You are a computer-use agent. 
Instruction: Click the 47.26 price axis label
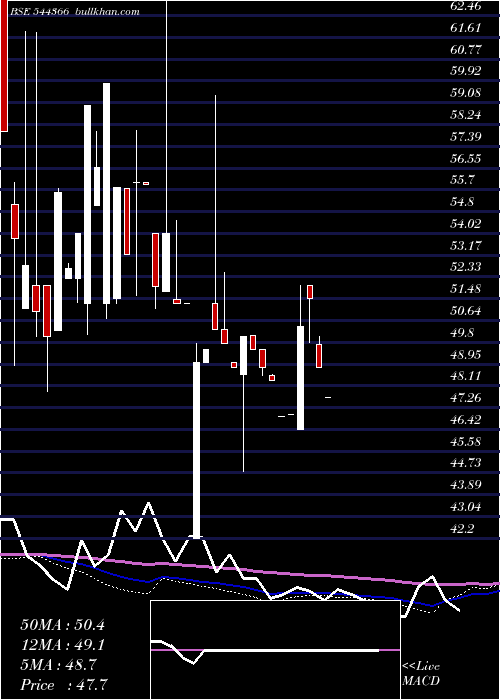pyautogui.click(x=465, y=398)
